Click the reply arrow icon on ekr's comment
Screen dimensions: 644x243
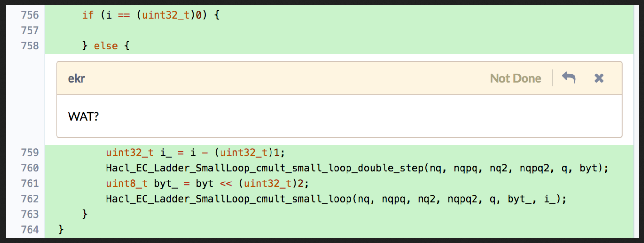pyautogui.click(x=569, y=78)
